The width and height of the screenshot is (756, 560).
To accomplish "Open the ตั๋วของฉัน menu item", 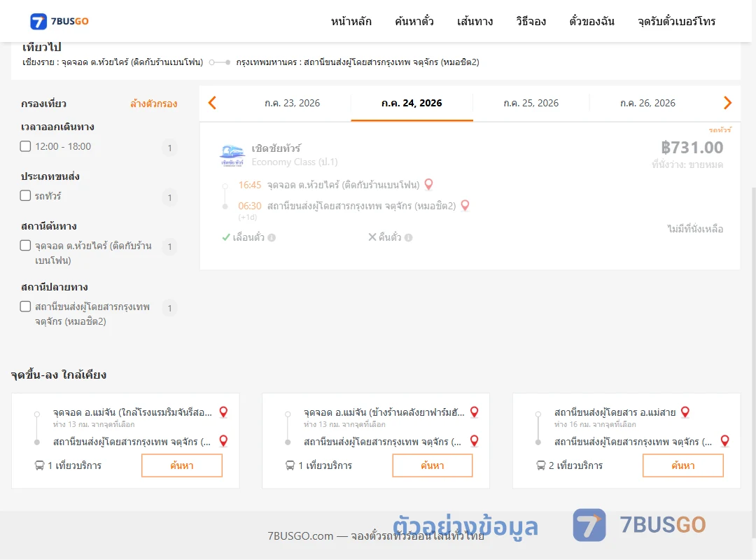I will click(591, 21).
